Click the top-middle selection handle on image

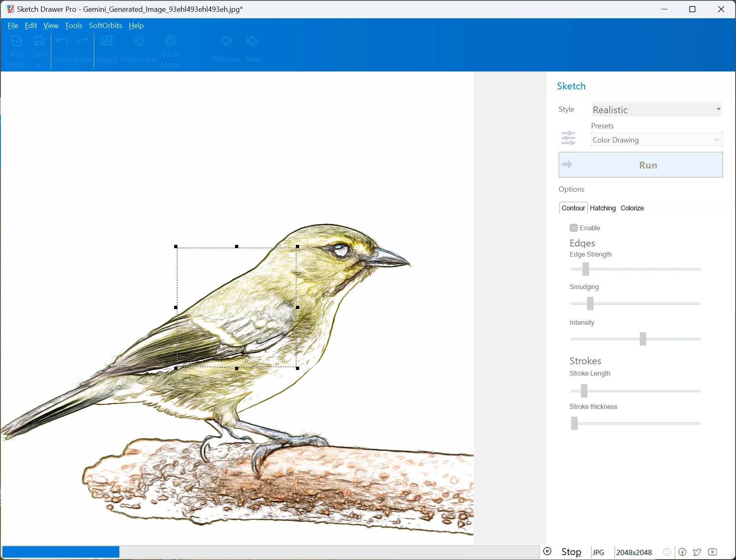pos(237,246)
